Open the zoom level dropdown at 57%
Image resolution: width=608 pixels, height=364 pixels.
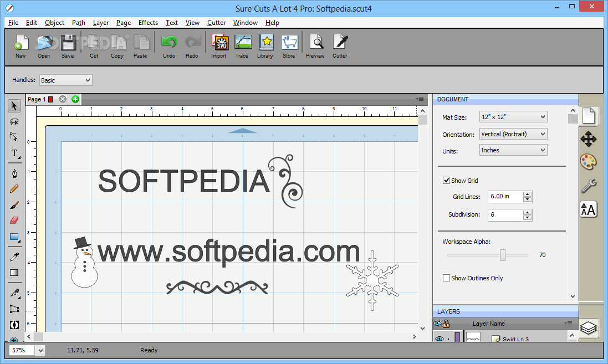pyautogui.click(x=40, y=351)
